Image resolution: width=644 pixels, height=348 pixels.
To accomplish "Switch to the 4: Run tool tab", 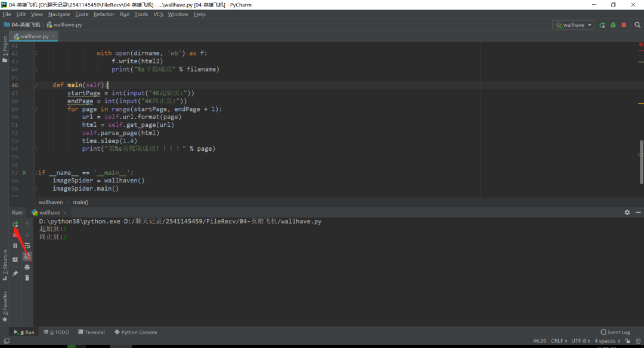I will [24, 333].
